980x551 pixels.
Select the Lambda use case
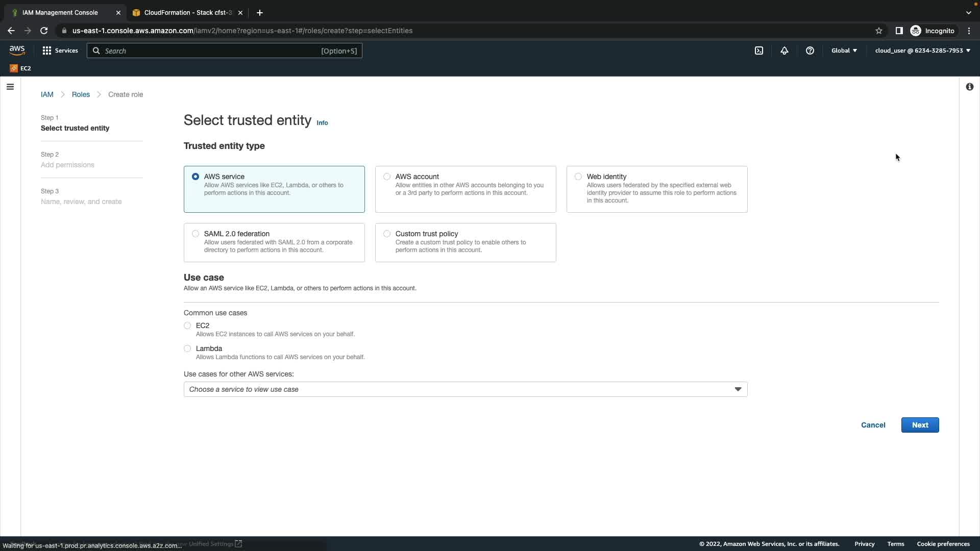187,348
